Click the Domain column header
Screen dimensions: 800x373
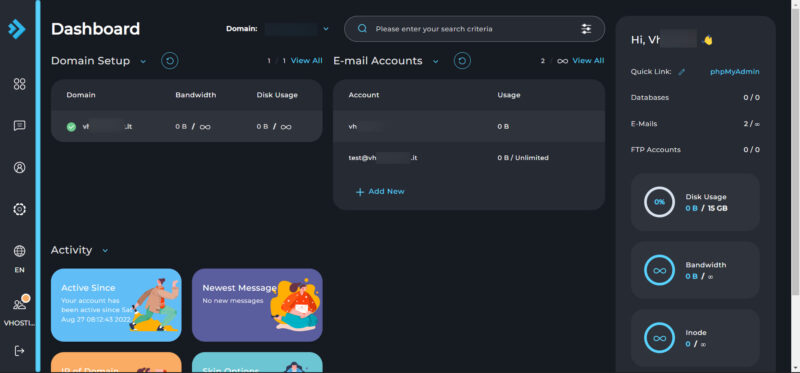tap(81, 95)
